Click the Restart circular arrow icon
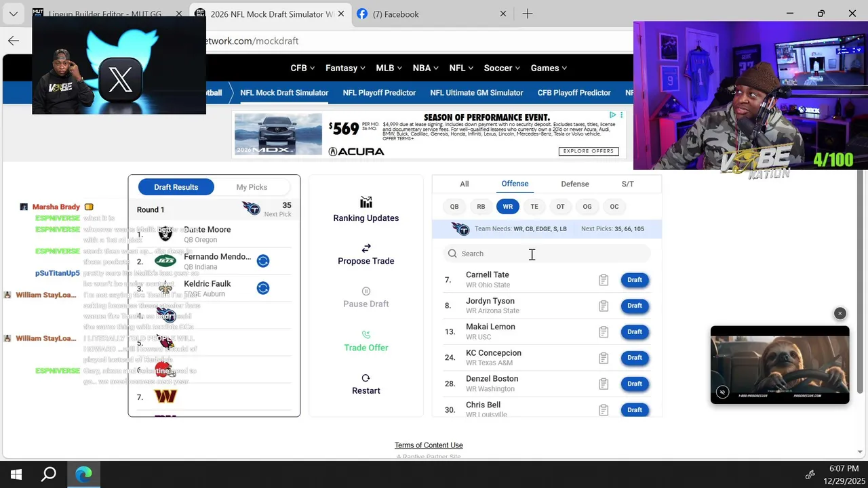The width and height of the screenshot is (868, 488). pyautogui.click(x=366, y=378)
